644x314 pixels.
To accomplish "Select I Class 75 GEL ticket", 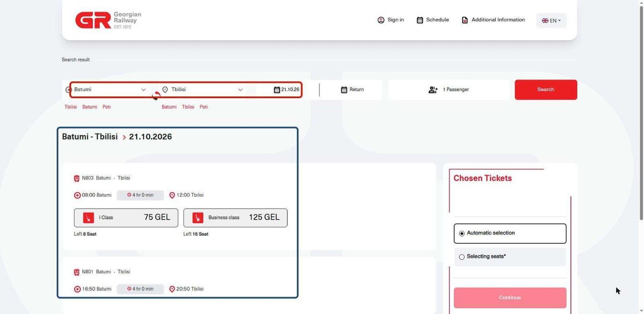I will (126, 218).
